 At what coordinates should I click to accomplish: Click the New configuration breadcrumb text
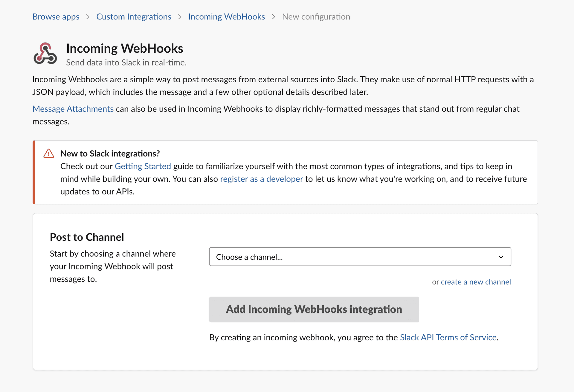pyautogui.click(x=316, y=17)
